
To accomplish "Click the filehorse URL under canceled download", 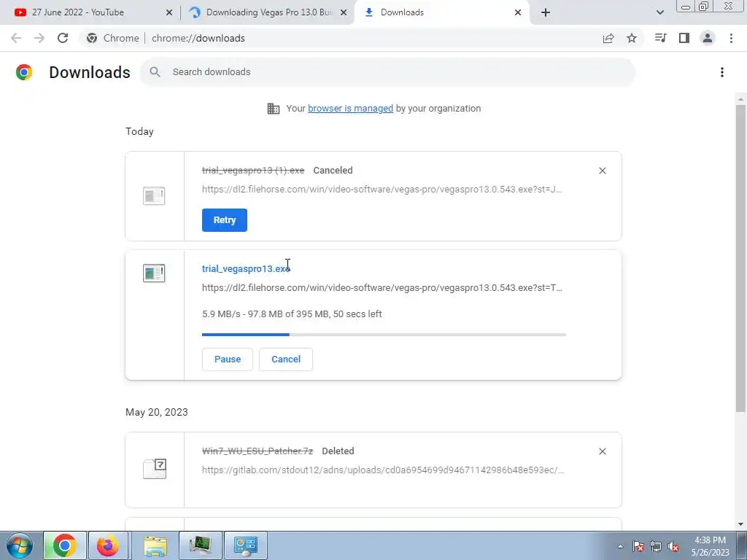I will click(x=382, y=189).
